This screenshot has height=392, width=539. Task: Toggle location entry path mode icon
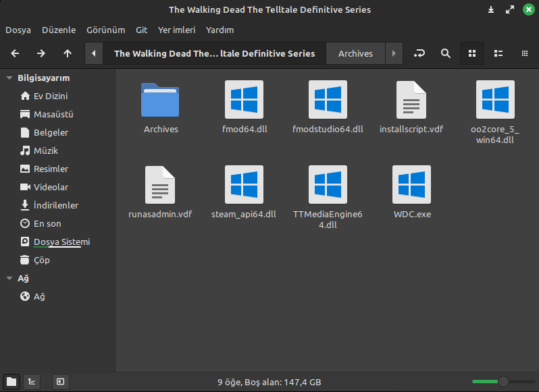pyautogui.click(x=419, y=53)
